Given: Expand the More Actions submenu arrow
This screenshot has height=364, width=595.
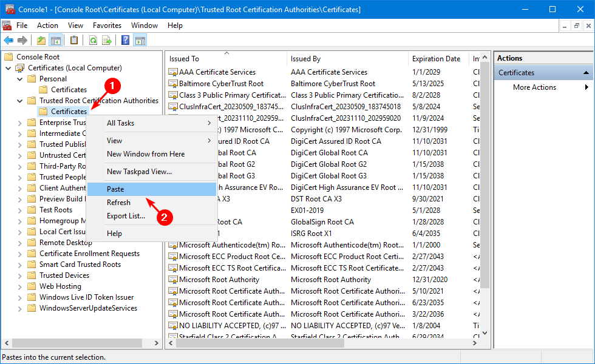Looking at the screenshot, I should coord(586,87).
